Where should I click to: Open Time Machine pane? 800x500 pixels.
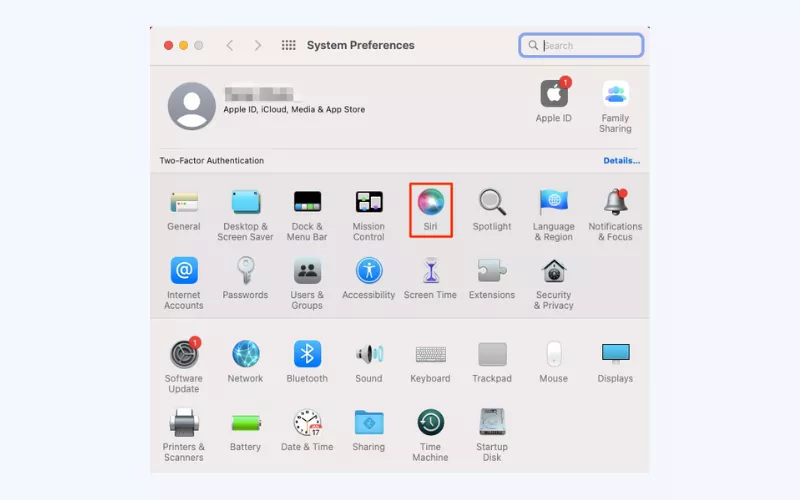(x=431, y=435)
